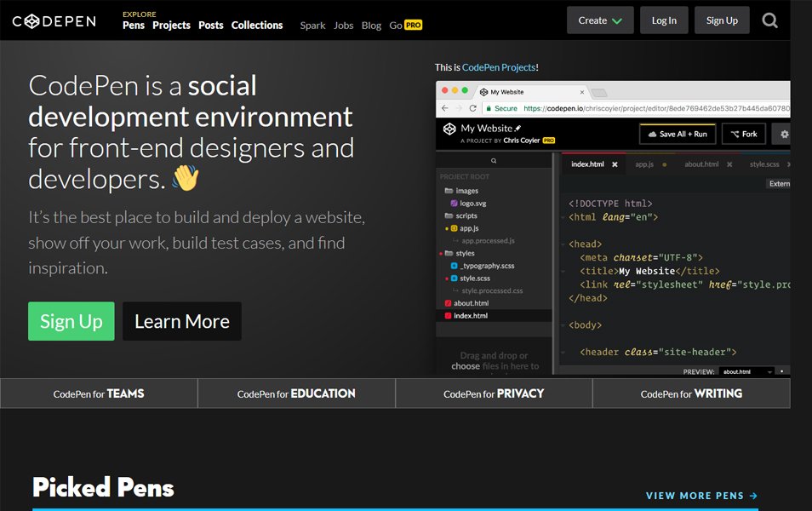Click VIEW MORE PENS link
This screenshot has height=511, width=812.
701,496
